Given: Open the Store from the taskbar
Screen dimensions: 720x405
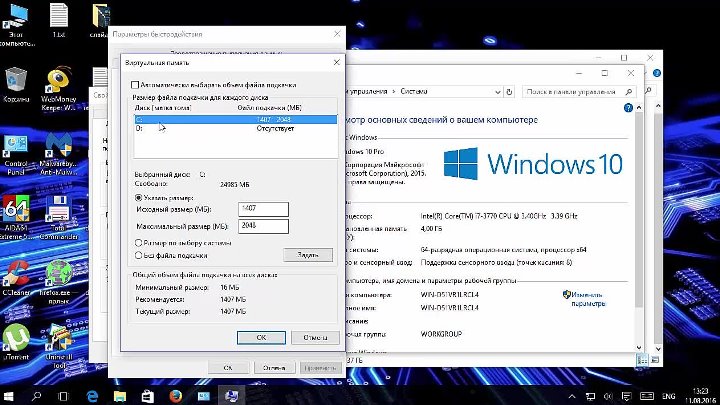Looking at the screenshot, I should point(147,396).
